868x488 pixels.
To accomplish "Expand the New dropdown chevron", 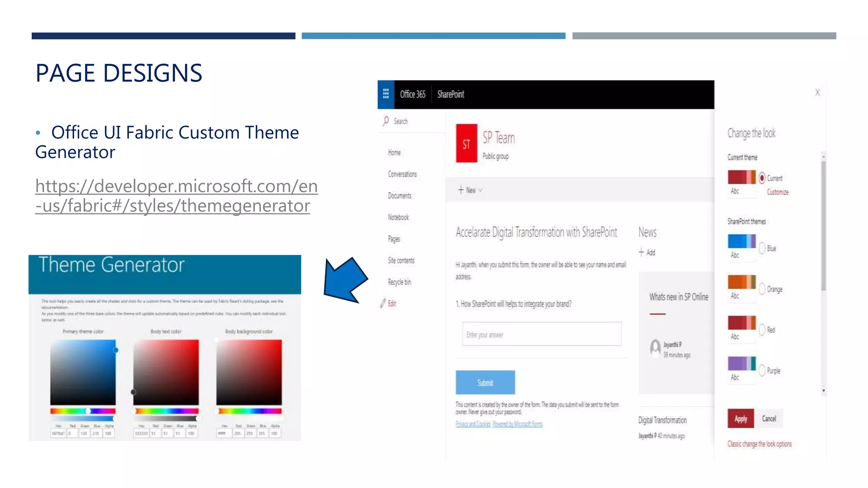I will pos(480,190).
